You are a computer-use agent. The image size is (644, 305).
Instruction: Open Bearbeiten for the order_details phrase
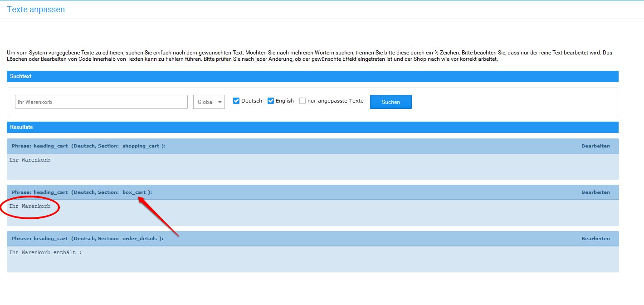coord(595,239)
